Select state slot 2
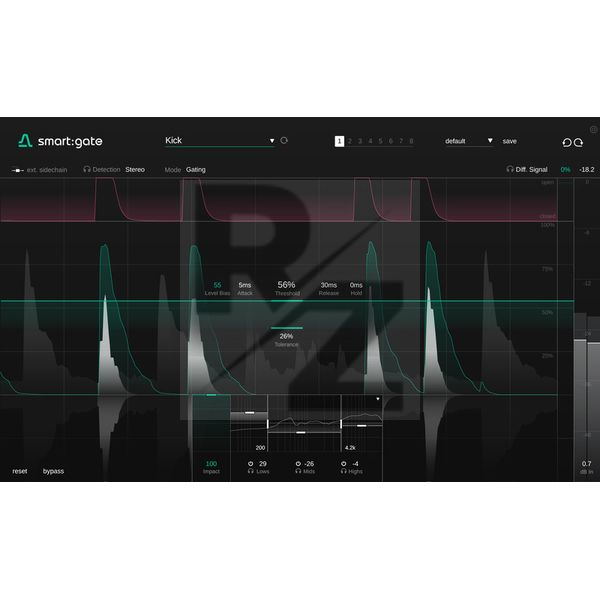600x600 pixels. pos(349,141)
